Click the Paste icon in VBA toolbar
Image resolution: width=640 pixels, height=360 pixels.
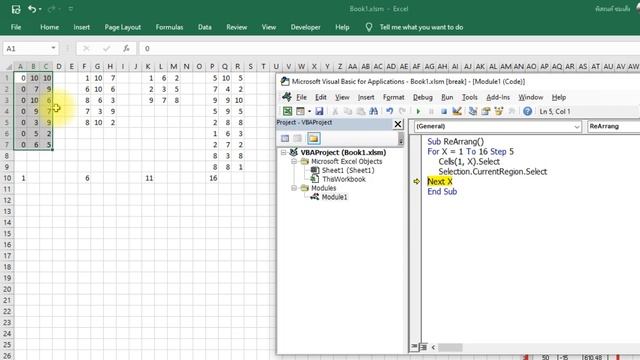coord(360,111)
